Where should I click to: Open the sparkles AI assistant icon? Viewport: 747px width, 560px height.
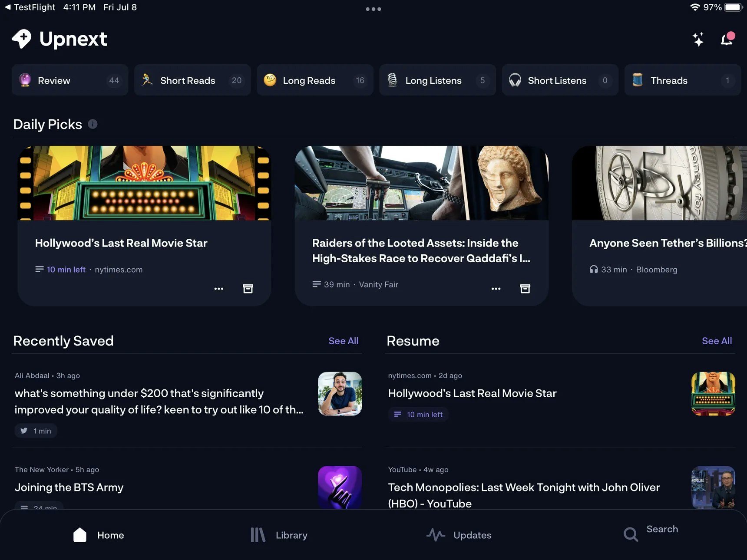tap(698, 39)
